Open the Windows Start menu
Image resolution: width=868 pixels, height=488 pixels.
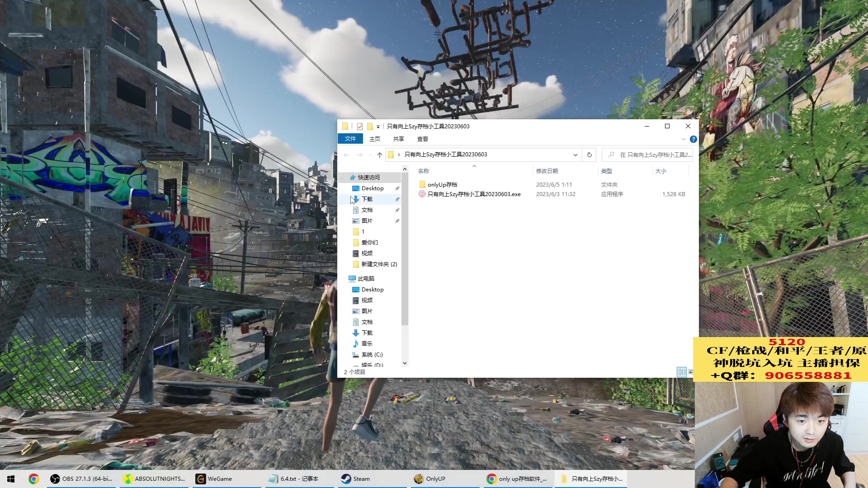coord(11,479)
